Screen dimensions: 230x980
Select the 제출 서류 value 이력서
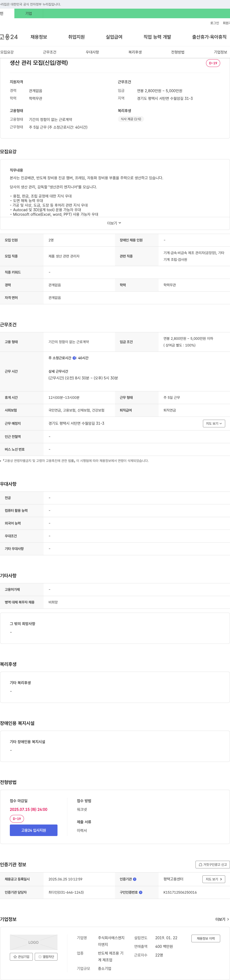82,831
